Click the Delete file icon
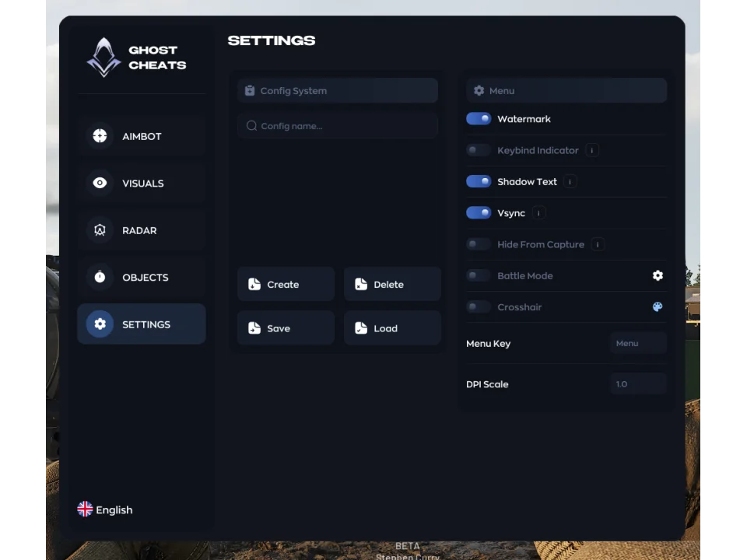Screen dimensions: 747x560 tap(361, 285)
